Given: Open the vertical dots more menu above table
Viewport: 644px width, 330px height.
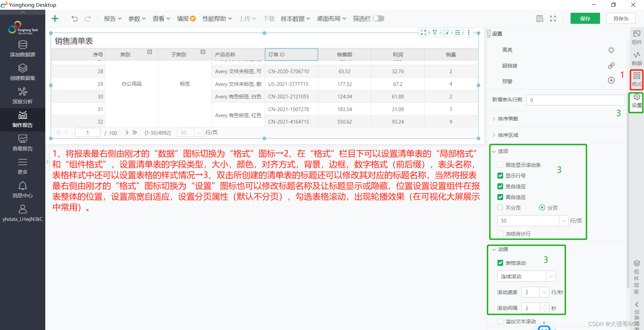Looking at the screenshot, I should click(469, 33).
